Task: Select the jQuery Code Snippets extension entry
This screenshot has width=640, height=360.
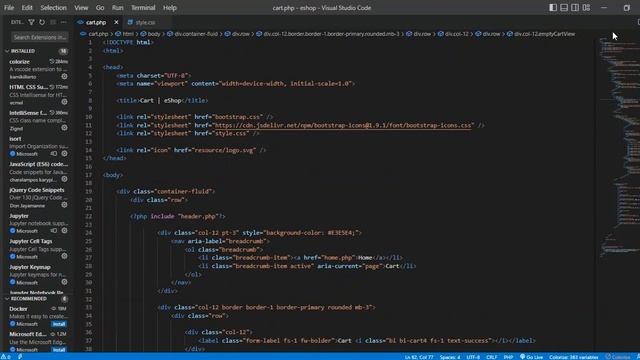Action: tap(39, 198)
